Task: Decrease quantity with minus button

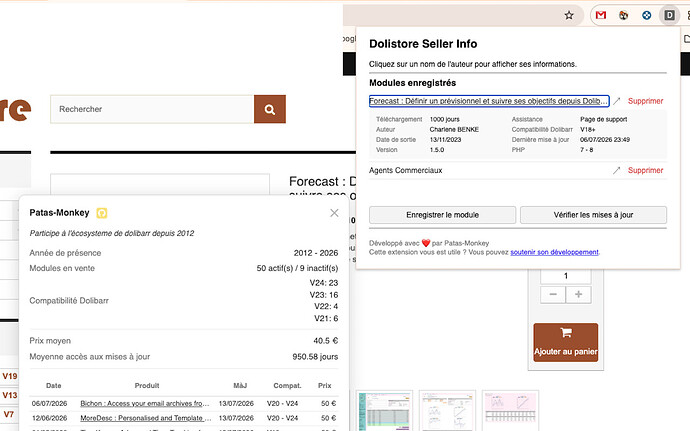Action: tap(553, 295)
